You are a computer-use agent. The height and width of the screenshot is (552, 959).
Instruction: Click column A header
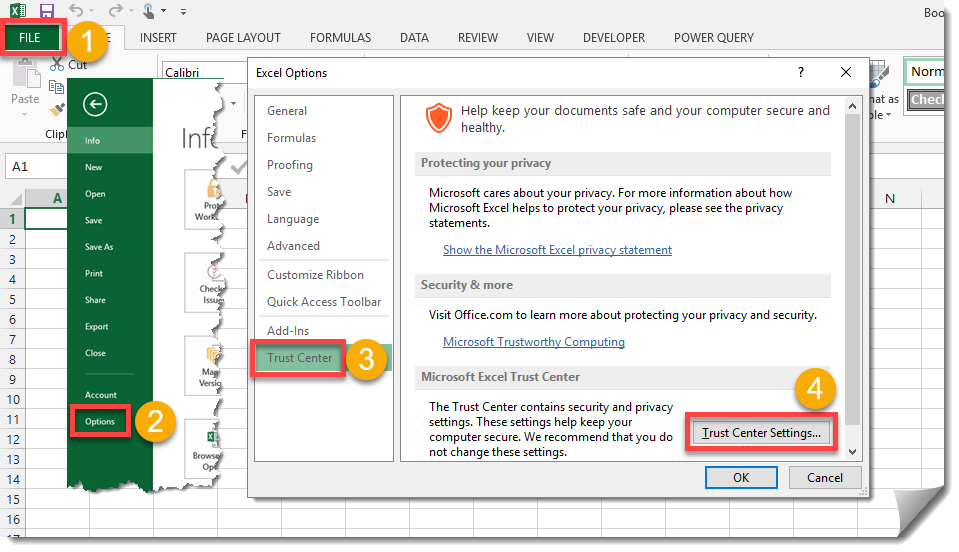click(46, 198)
